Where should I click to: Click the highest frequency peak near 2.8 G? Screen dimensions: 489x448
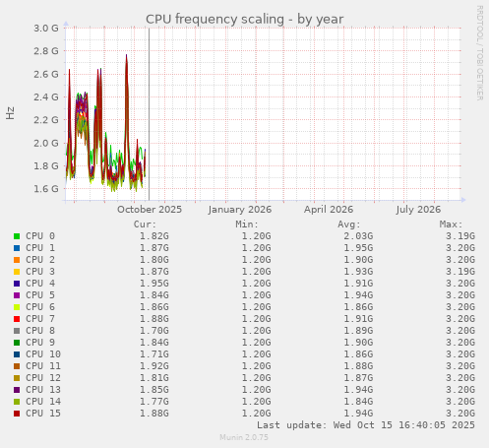(x=127, y=56)
